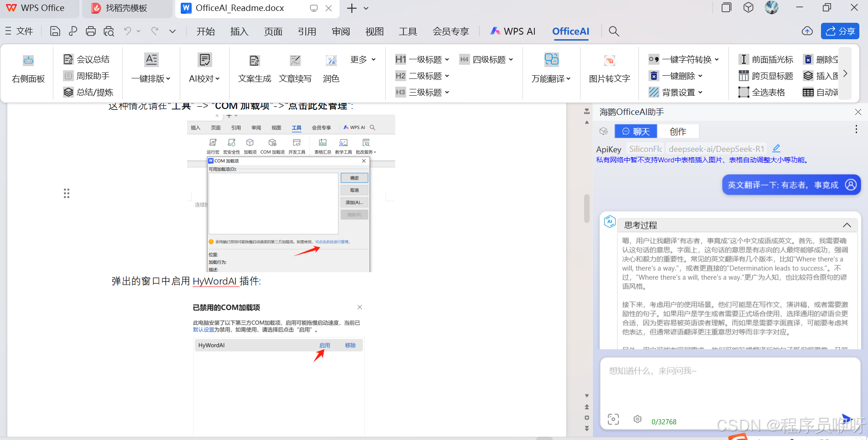Click the document vertical scrollbar thumb
Screen dimensions: 868x440
(x=587, y=208)
